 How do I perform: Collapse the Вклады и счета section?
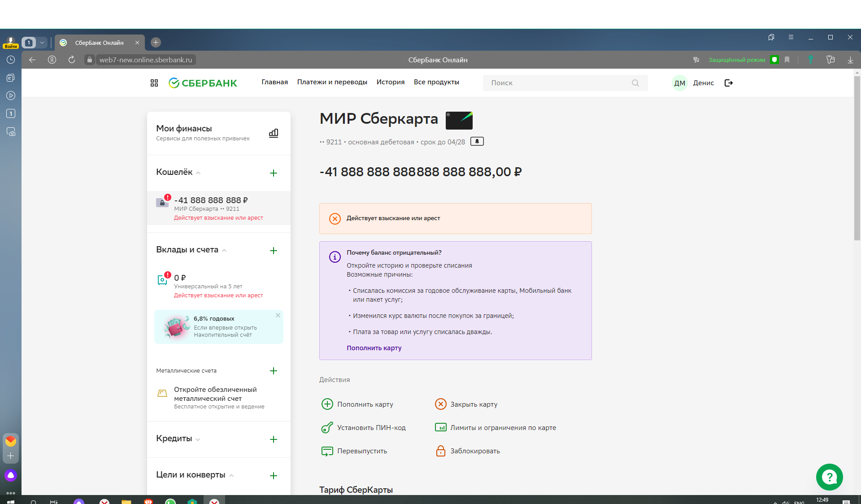point(224,251)
